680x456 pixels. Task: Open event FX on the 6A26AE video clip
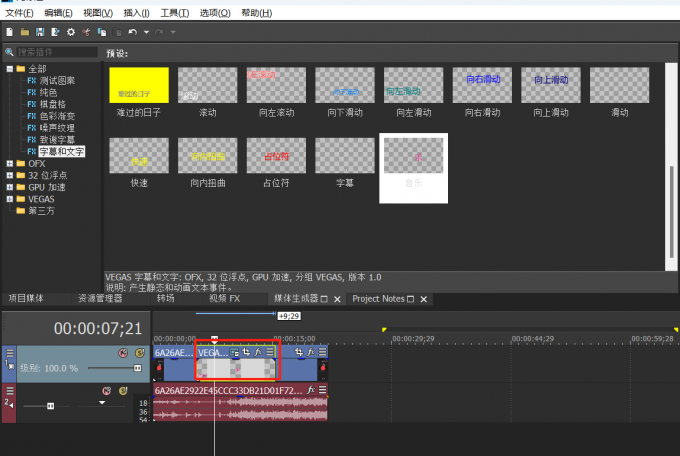[x=311, y=352]
